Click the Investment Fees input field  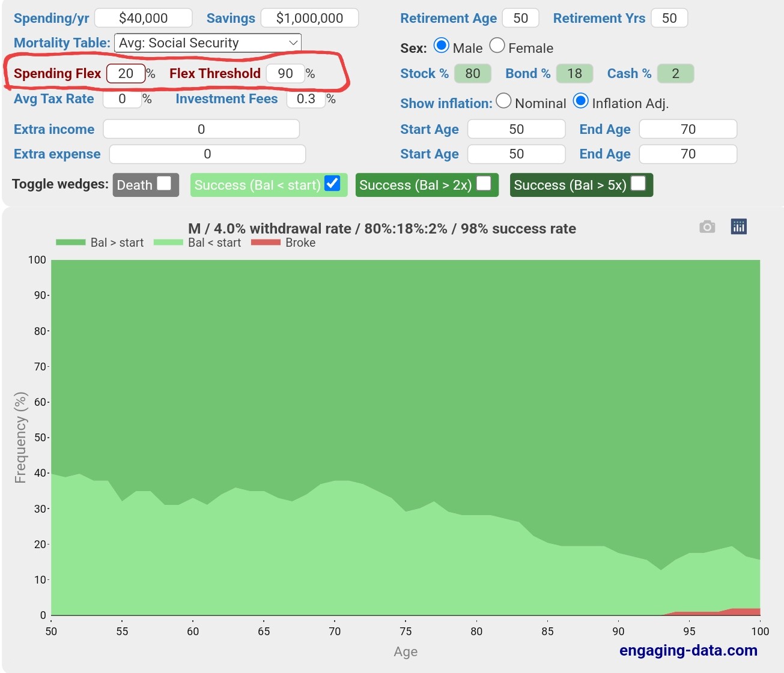click(306, 99)
